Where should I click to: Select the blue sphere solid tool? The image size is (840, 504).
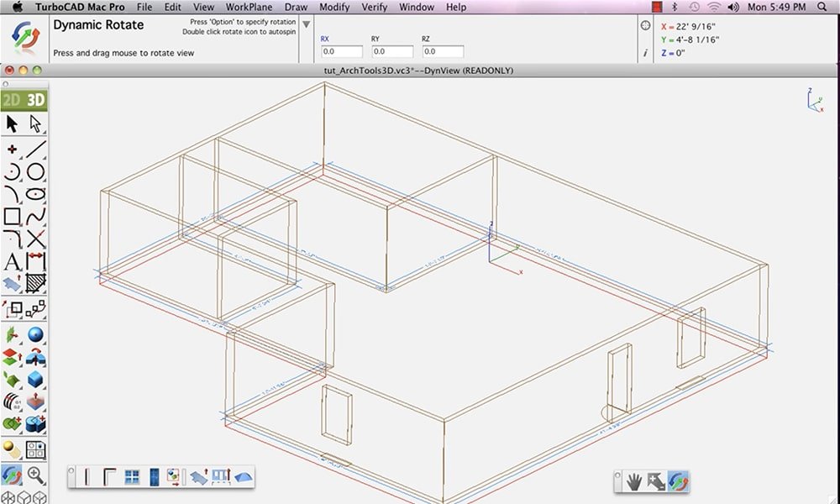(35, 335)
